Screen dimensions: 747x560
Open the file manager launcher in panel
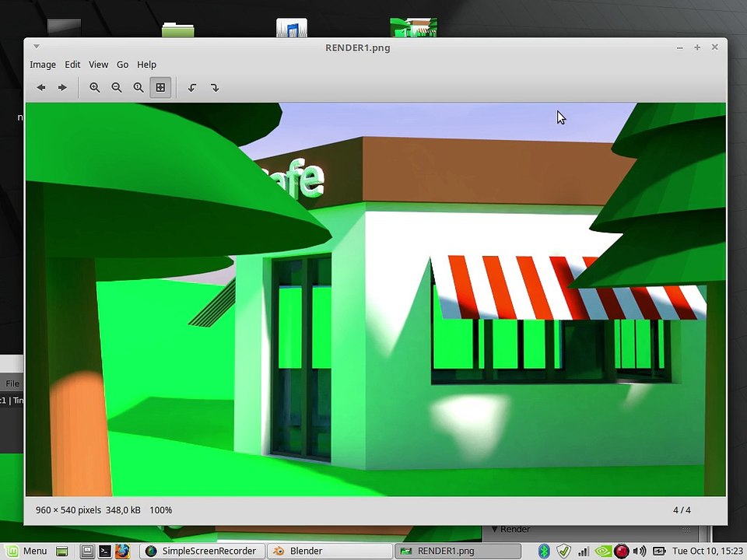(87, 551)
